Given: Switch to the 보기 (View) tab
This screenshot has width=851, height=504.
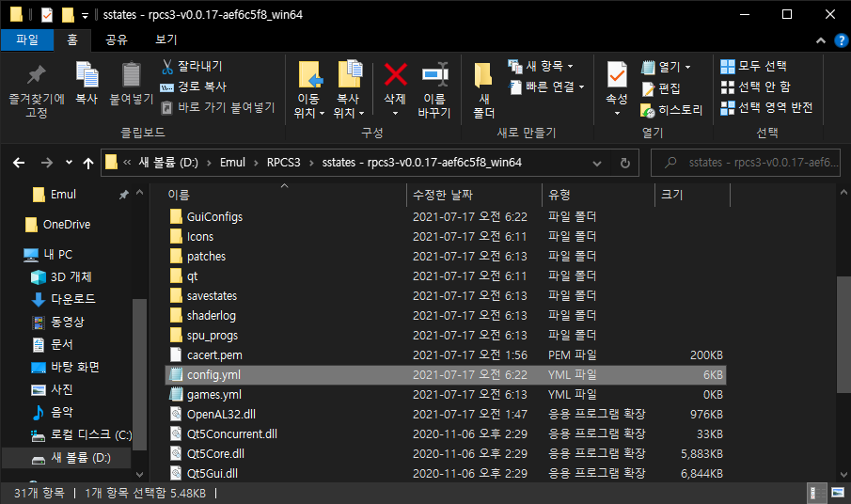Looking at the screenshot, I should click(x=166, y=39).
